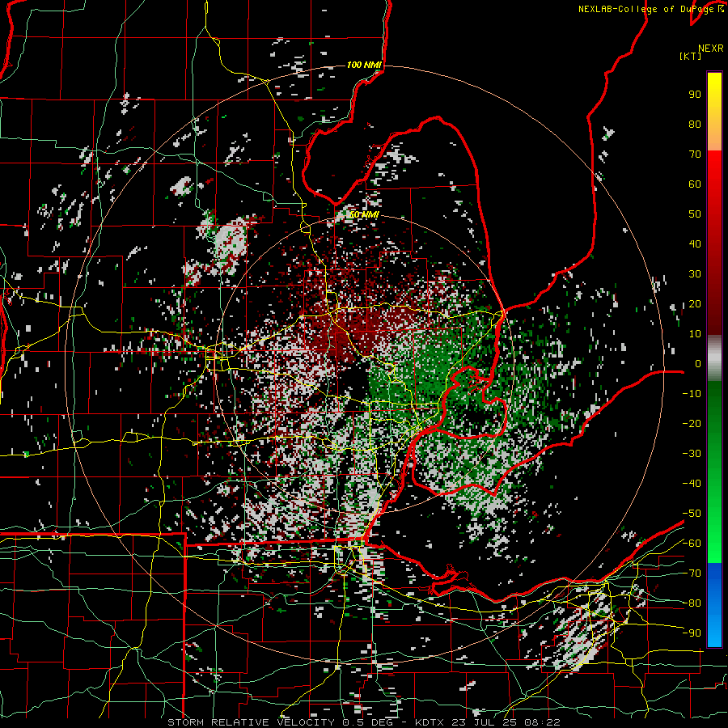This screenshot has height=728, width=728.
Task: Click the -70 value on the velocity scale
Action: click(692, 574)
